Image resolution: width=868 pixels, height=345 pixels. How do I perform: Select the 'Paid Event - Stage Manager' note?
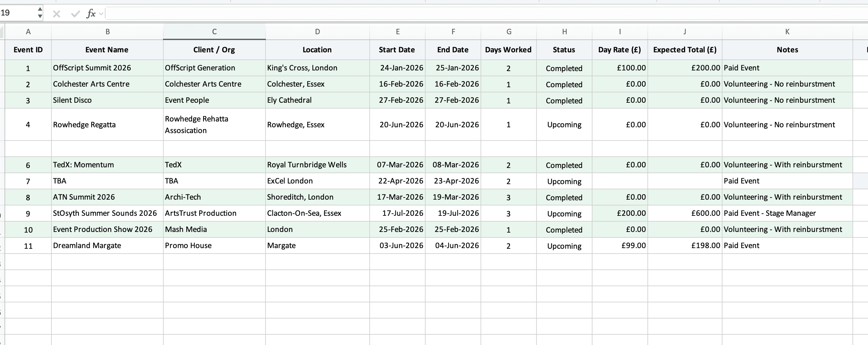point(787,214)
